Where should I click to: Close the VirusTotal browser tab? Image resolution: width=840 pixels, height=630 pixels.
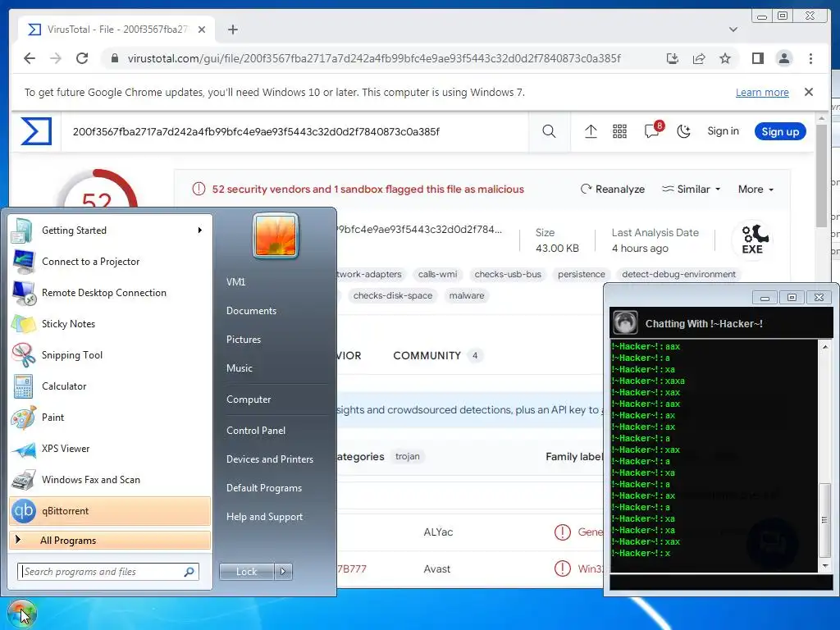pyautogui.click(x=202, y=30)
